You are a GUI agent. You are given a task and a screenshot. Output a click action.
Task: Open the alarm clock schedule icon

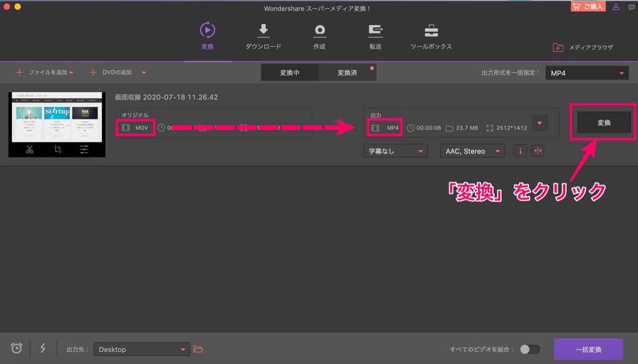tap(16, 348)
